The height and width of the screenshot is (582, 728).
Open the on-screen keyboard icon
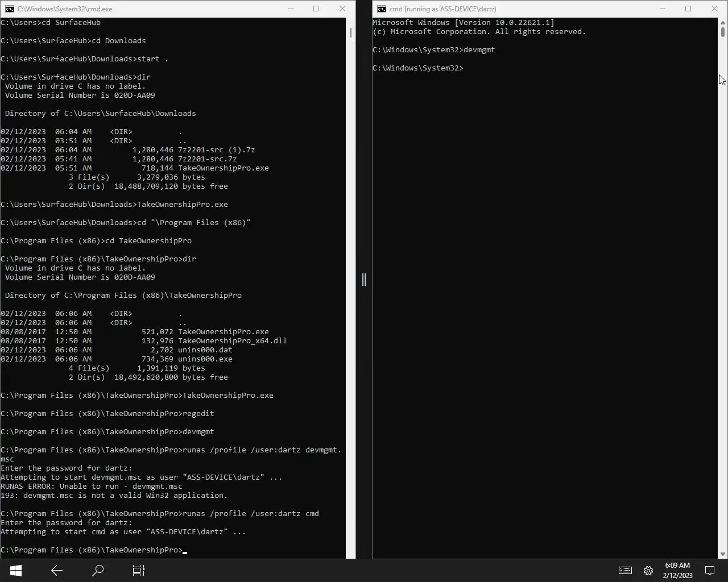click(x=625, y=570)
